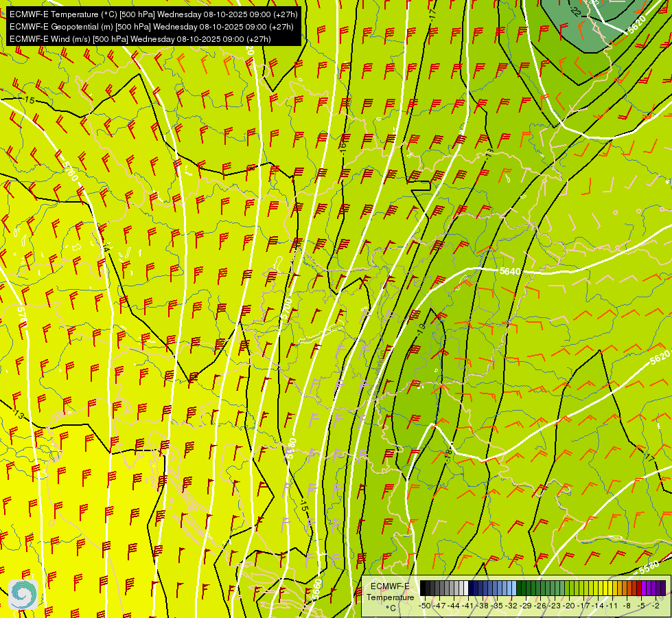The height and width of the screenshot is (618, 672).
Task: Click the legend tick label -5
Action: 641,606
